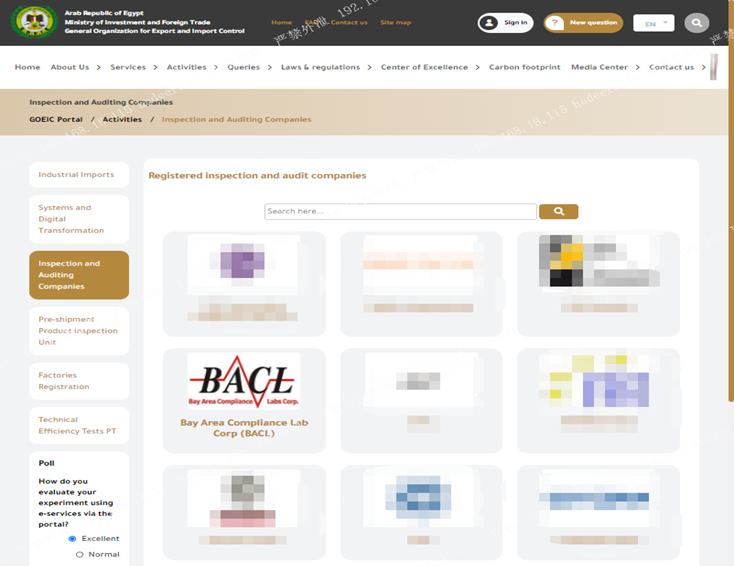
Task: Open the Carbon footprint menu item
Action: [x=524, y=67]
